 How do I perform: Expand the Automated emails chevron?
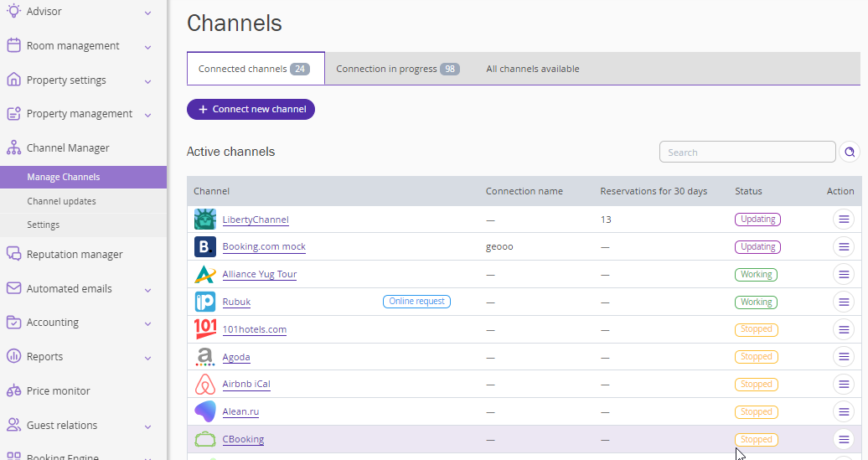click(147, 290)
